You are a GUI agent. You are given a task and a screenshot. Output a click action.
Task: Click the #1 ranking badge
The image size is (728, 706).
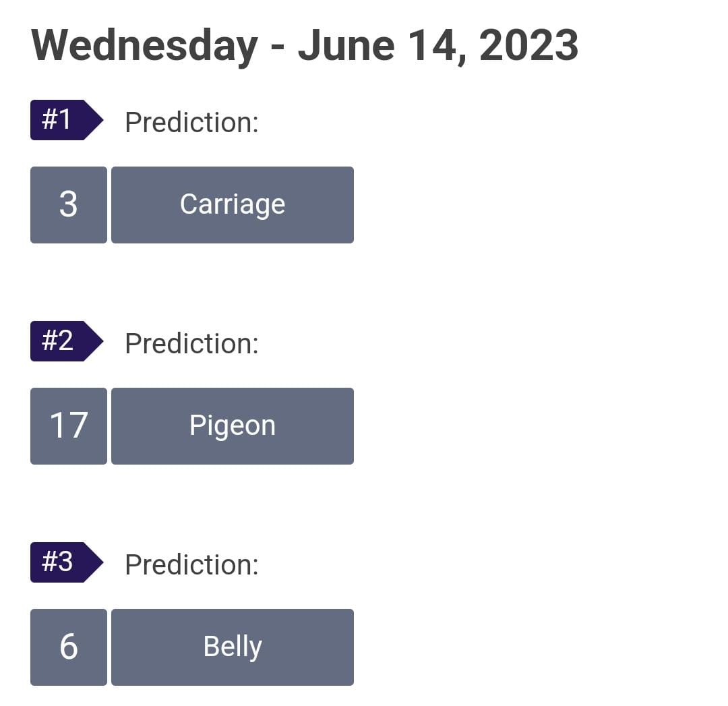click(66, 120)
